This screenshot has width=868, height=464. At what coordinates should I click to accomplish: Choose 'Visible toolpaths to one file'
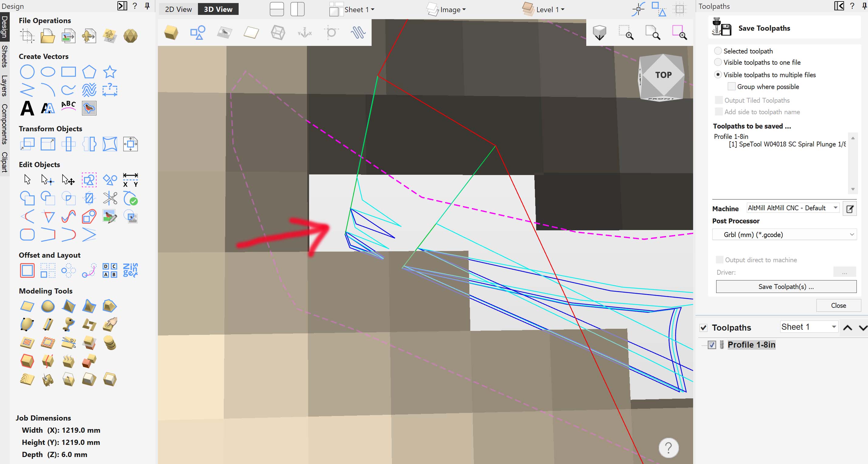coord(718,62)
